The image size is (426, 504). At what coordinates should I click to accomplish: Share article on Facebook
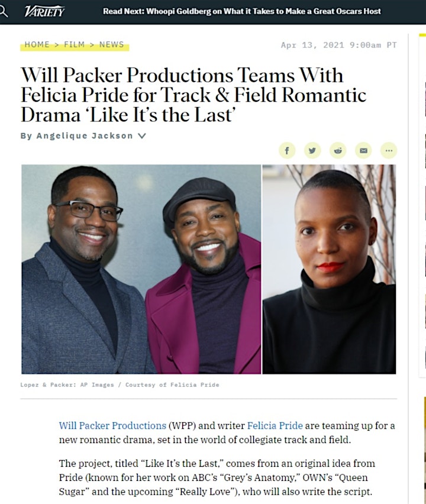coord(287,150)
